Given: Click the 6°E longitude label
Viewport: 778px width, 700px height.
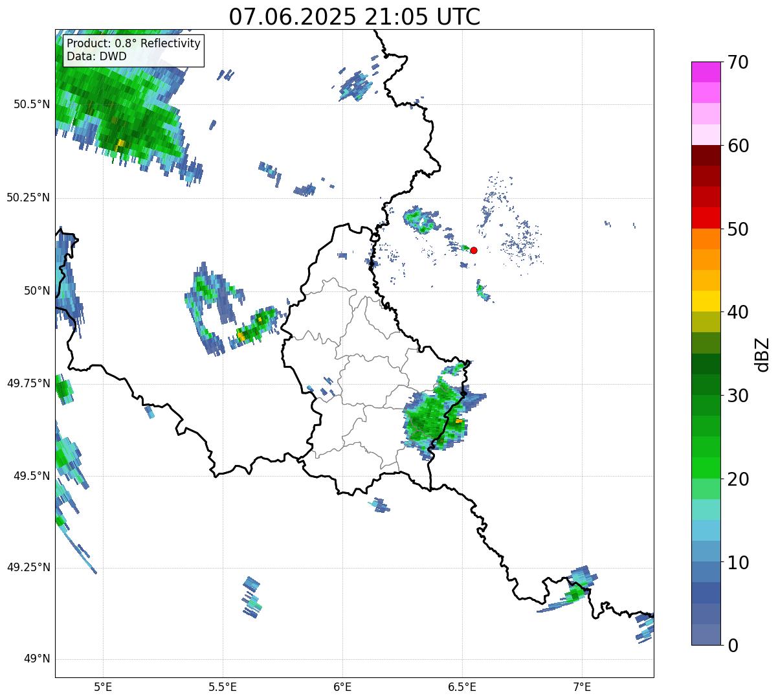Looking at the screenshot, I should tap(342, 687).
